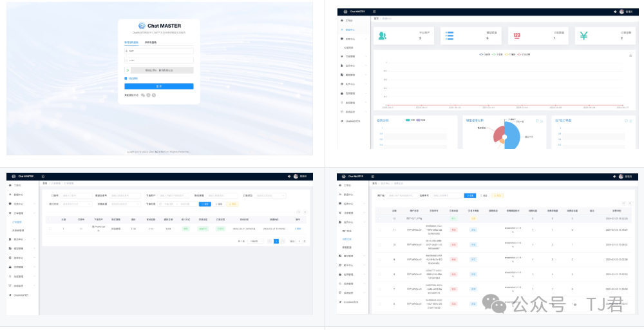
Task: Click the green captcha slider handle on login
Action: (128, 70)
